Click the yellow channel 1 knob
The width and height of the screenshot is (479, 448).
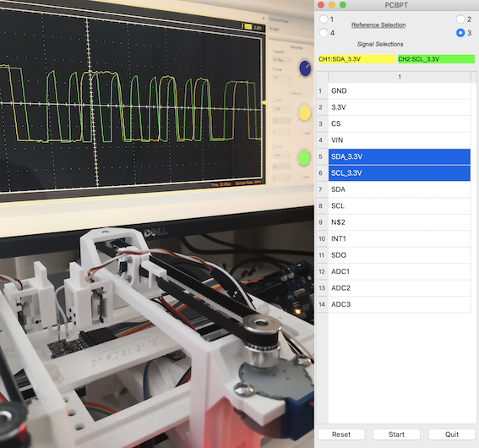pyautogui.click(x=305, y=113)
